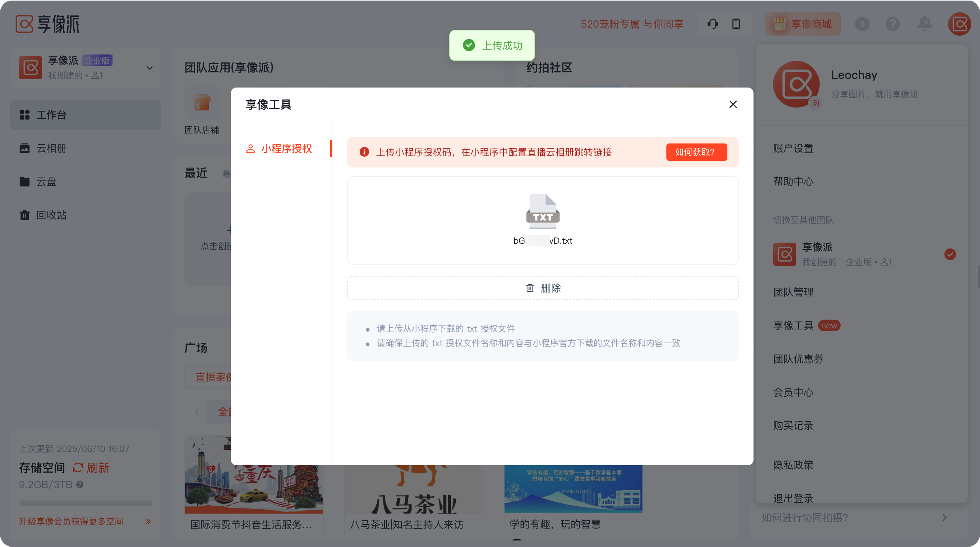This screenshot has width=980, height=547.
Task: Click the previous arrow in 广场 tabs
Action: click(x=197, y=412)
